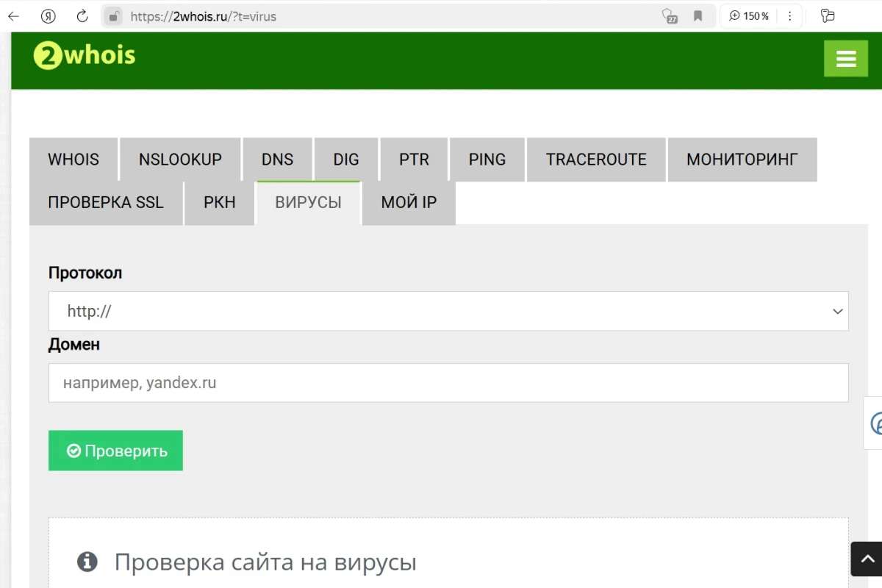
Task: Click the Протокол label
Action: [85, 273]
